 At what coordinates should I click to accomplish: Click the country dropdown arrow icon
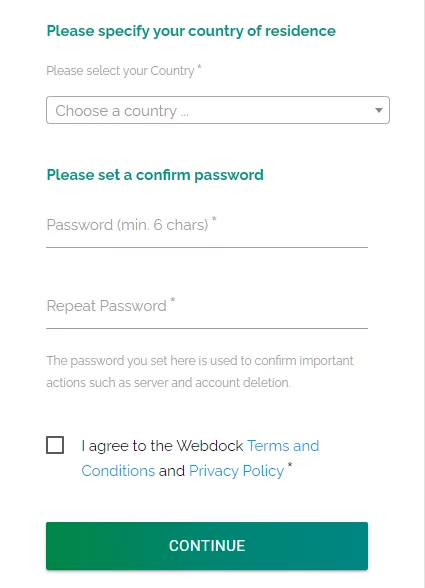point(379,110)
